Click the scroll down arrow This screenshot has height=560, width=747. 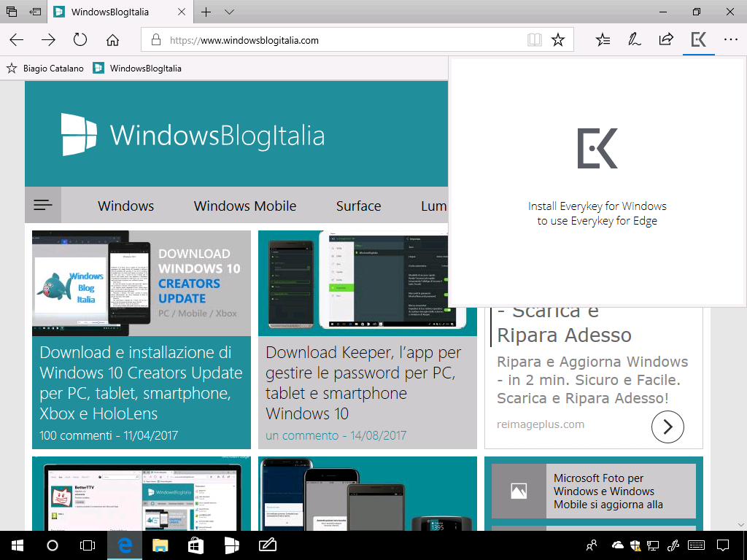point(741,525)
